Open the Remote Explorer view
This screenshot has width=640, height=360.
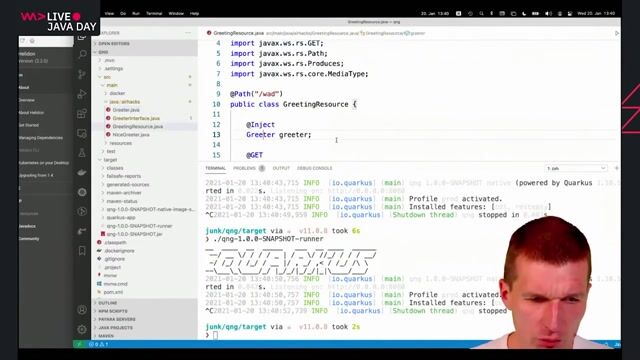82,133
